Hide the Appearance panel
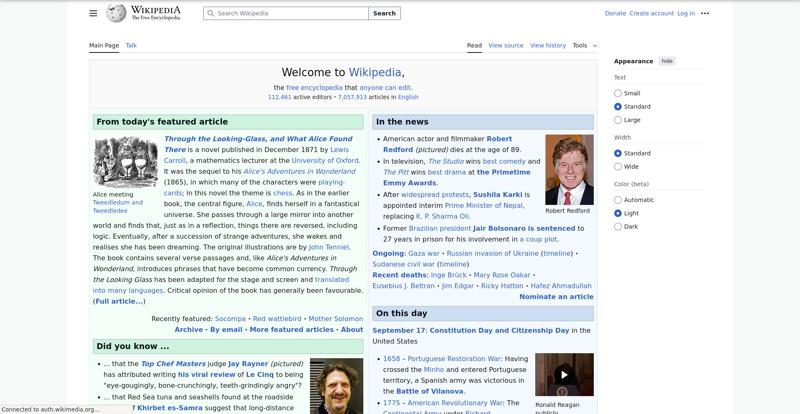Screen dimensions: 800x414 click(x=667, y=61)
